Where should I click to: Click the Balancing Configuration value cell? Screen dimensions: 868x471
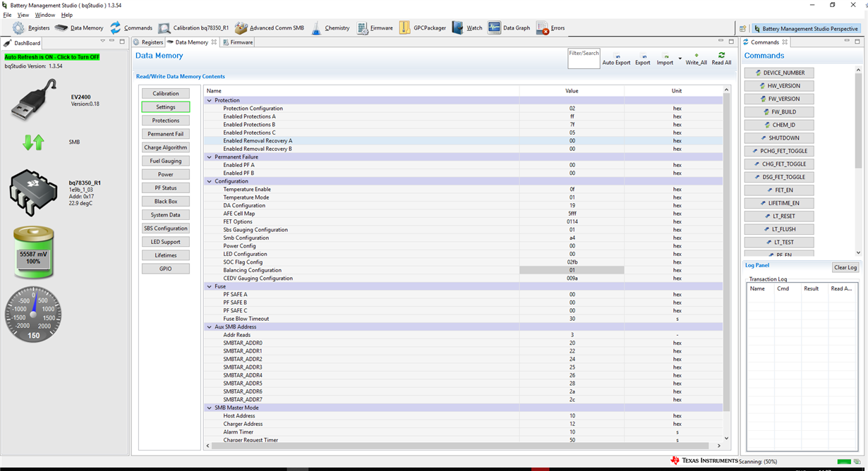click(572, 270)
